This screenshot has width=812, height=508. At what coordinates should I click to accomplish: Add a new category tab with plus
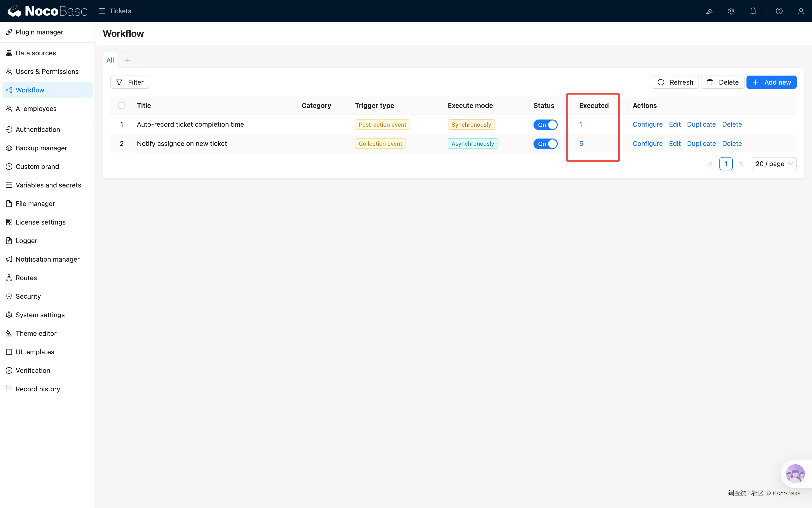tap(127, 60)
